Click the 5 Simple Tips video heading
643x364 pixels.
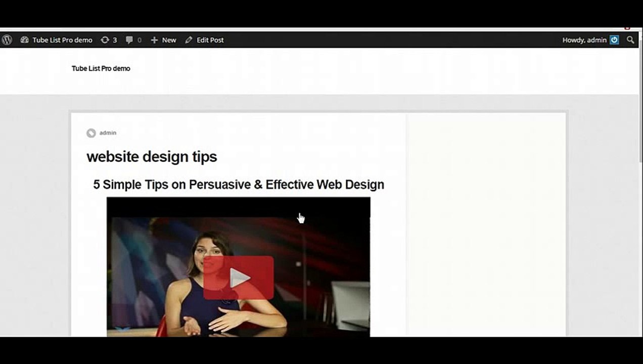click(x=239, y=185)
